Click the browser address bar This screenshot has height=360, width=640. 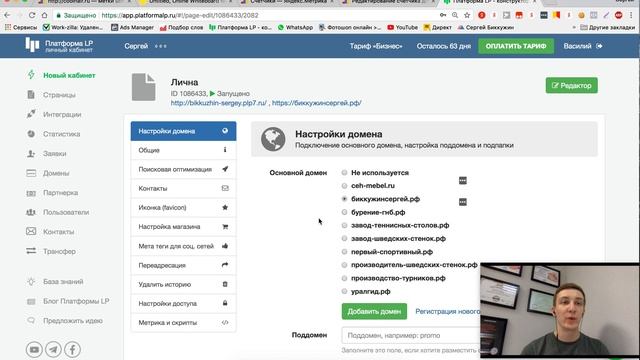(x=245, y=15)
